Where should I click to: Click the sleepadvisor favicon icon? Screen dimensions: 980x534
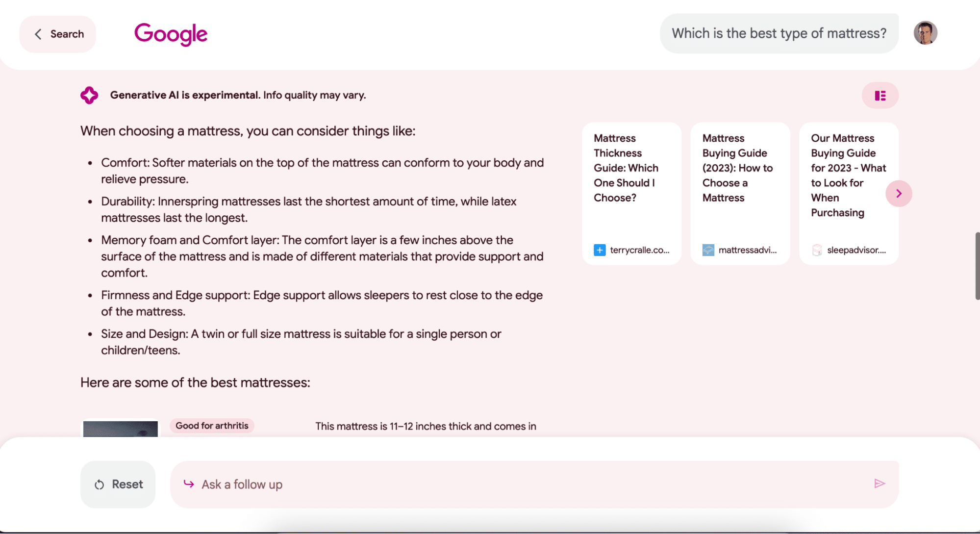(817, 250)
